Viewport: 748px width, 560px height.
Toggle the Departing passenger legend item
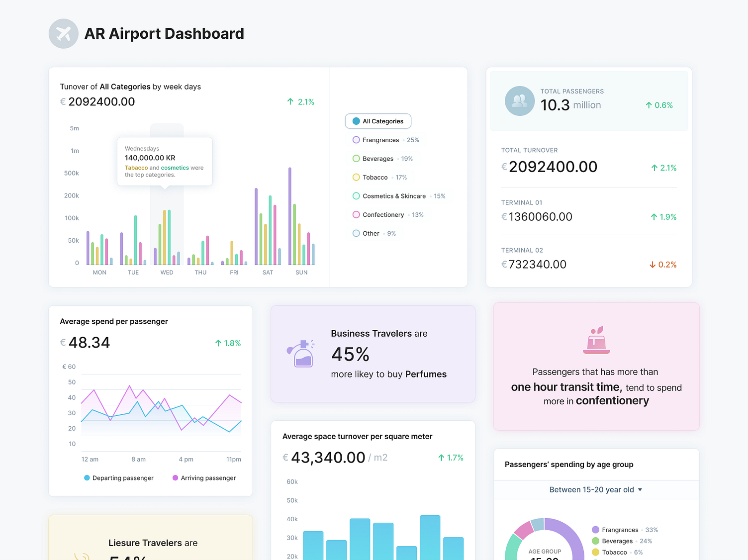118,477
